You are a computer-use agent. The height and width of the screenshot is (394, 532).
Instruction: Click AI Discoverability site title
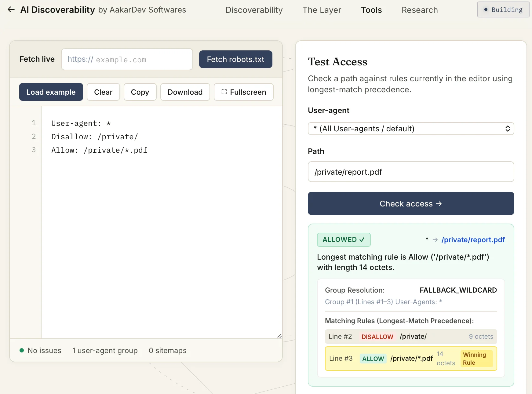[57, 10]
